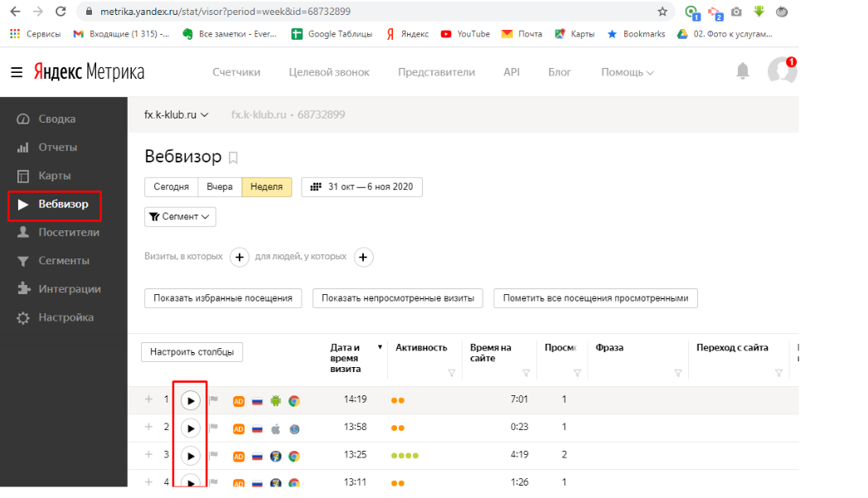This screenshot has width=868, height=498.
Task: Flag visit 2 as favorite
Action: point(214,428)
